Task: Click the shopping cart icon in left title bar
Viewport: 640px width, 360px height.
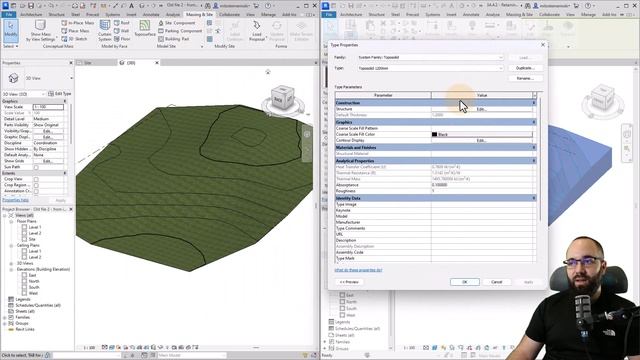Action: [256, 6]
